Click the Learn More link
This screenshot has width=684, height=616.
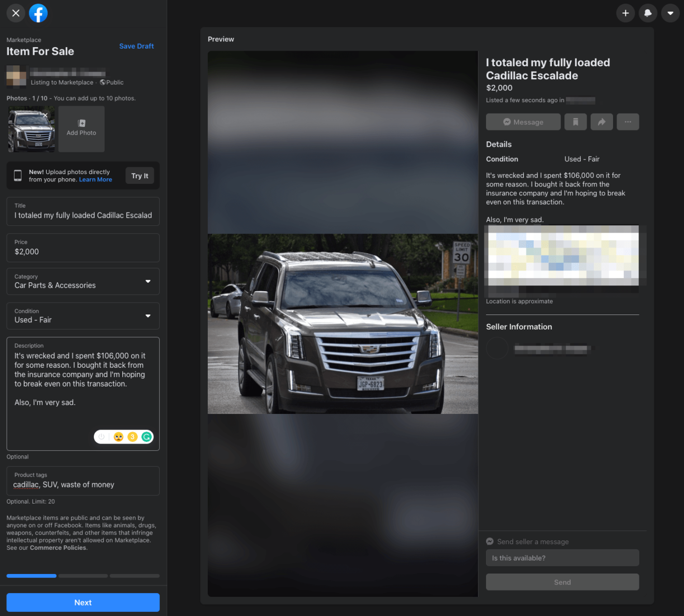95,180
